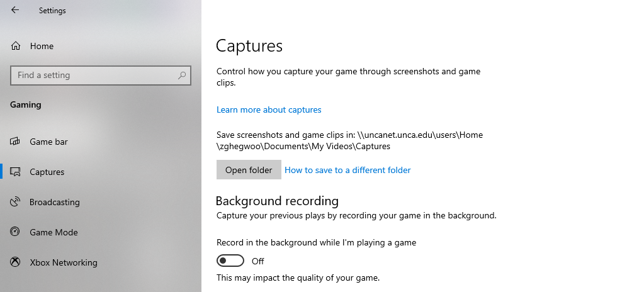Focus the Find a setting search box
The height and width of the screenshot is (292, 644).
[x=94, y=76]
